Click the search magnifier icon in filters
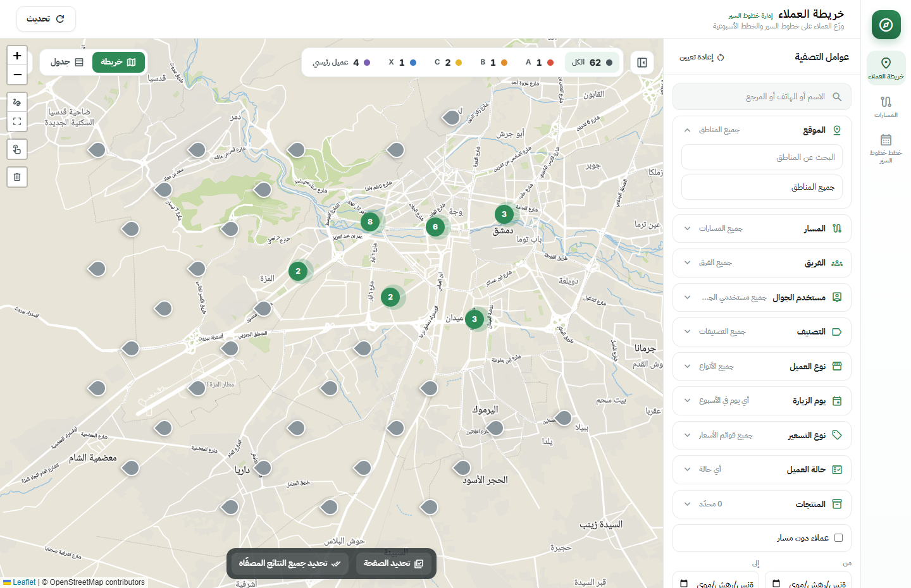 837,97
